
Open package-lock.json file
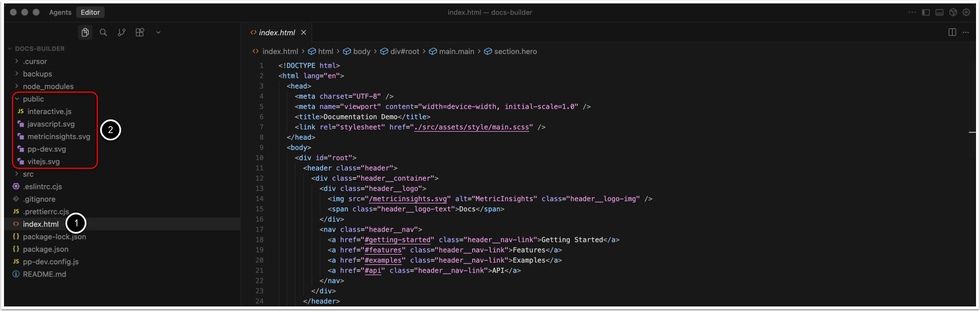(x=54, y=237)
